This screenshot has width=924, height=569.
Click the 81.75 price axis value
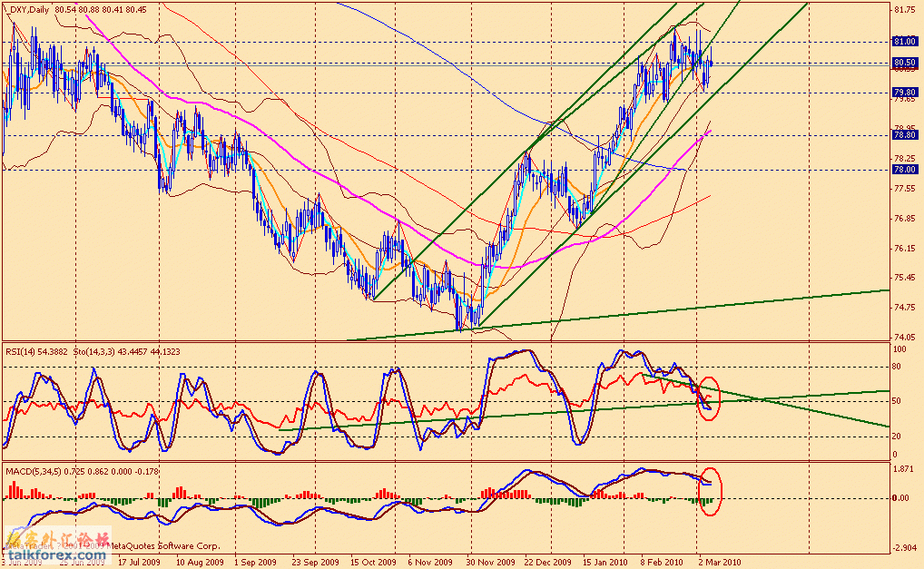pos(904,11)
